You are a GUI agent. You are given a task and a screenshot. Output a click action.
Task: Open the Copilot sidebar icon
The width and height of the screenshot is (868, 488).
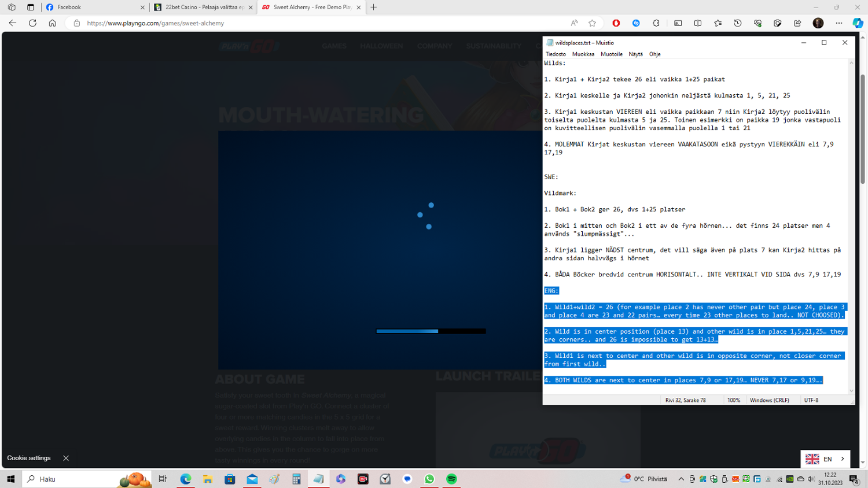858,23
